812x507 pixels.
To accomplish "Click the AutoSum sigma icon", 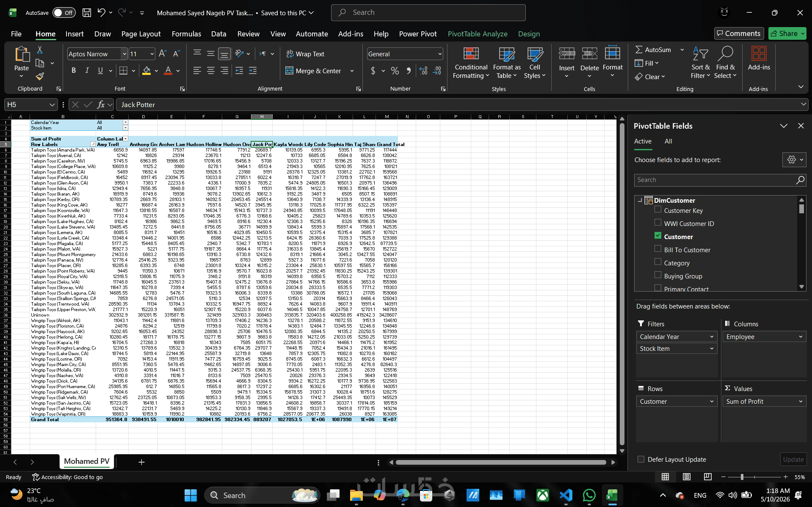I will pos(639,50).
